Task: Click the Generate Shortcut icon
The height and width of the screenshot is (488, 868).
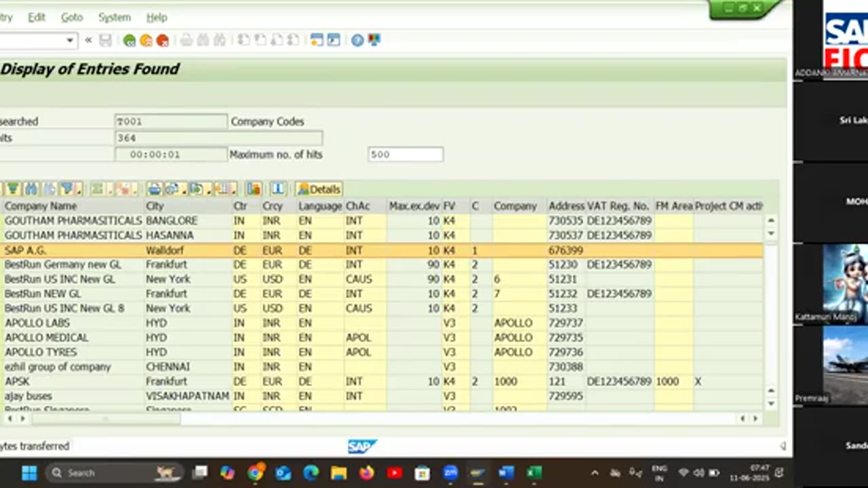Action: tap(334, 41)
